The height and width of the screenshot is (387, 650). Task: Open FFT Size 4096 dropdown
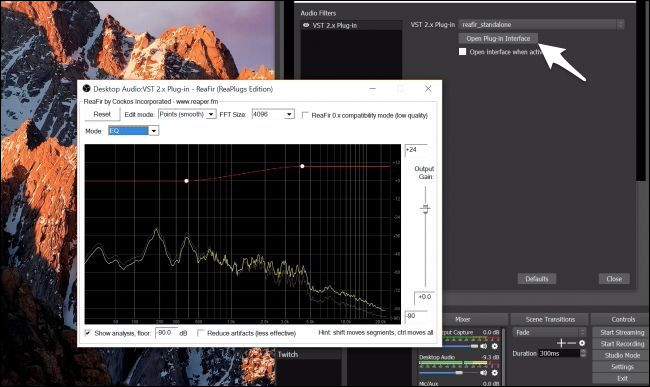pos(273,114)
